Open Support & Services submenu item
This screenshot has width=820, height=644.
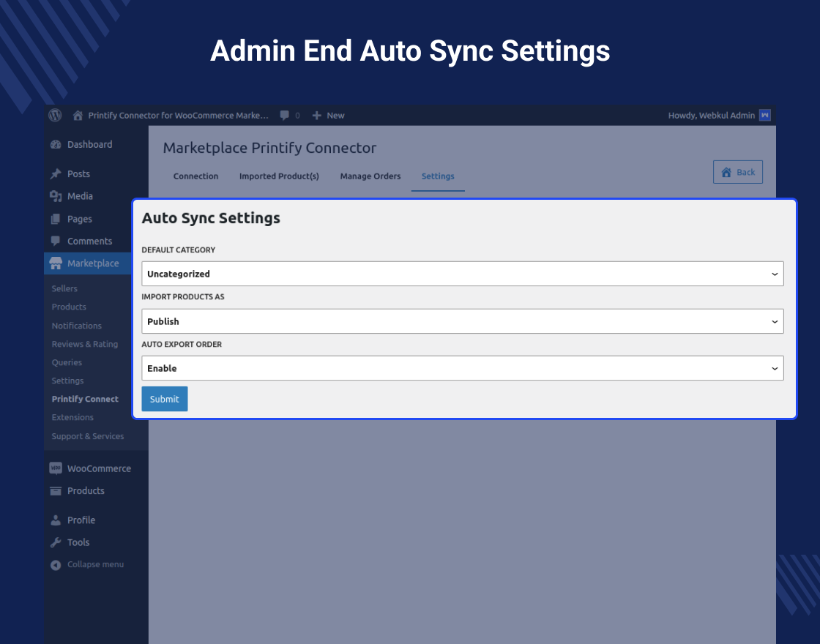(87, 436)
